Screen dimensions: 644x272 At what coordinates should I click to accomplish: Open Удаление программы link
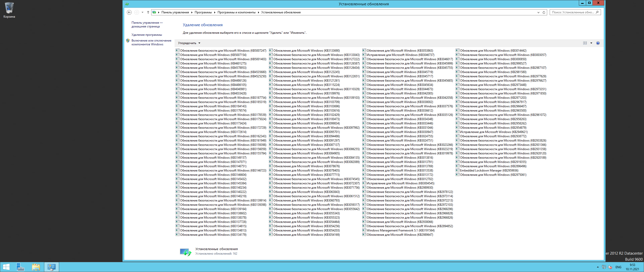coord(147,35)
